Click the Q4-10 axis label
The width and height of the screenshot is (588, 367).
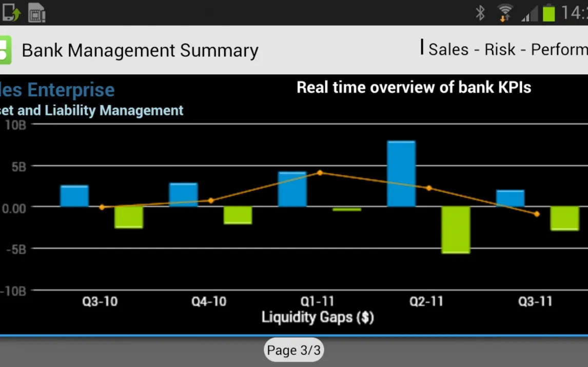209,301
